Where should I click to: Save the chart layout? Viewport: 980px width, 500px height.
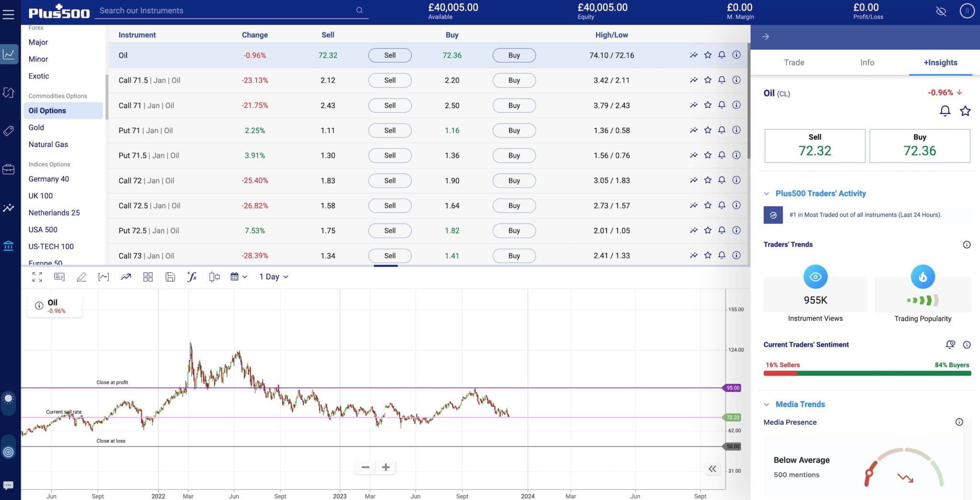pos(170,277)
